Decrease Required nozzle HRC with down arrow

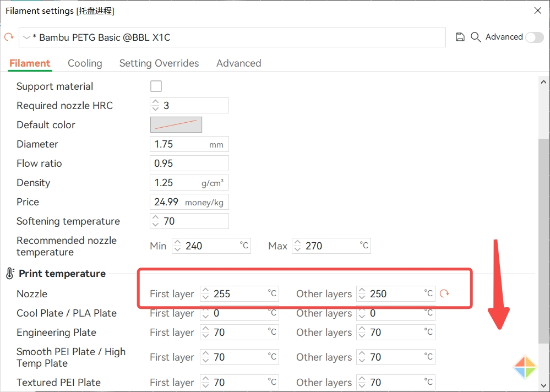point(155,109)
